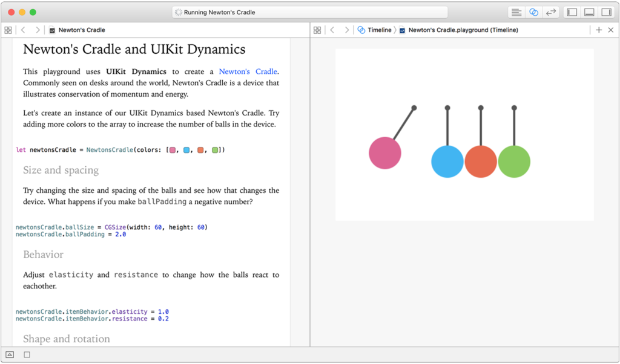
Task: Toggle the Utilities inspector panel
Action: tap(606, 12)
